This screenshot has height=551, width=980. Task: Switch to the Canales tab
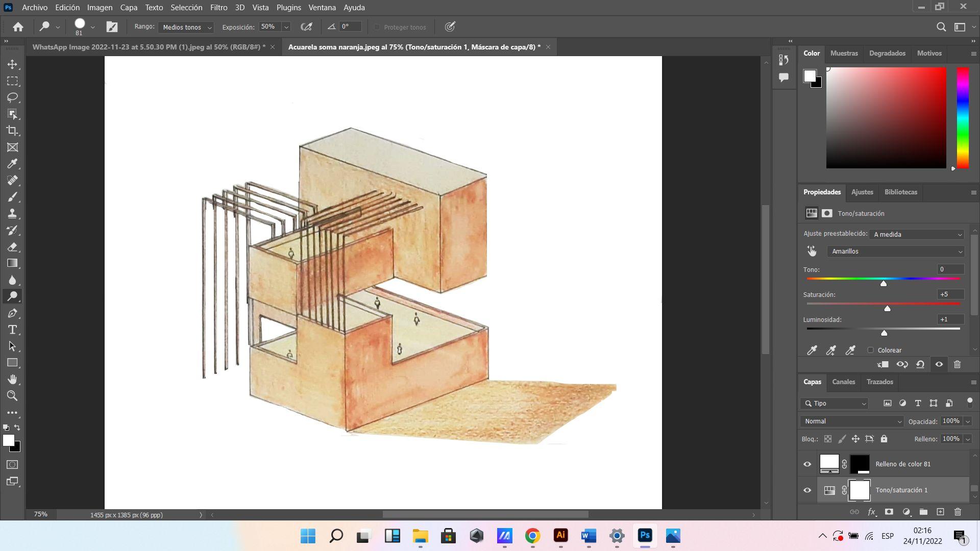point(843,382)
